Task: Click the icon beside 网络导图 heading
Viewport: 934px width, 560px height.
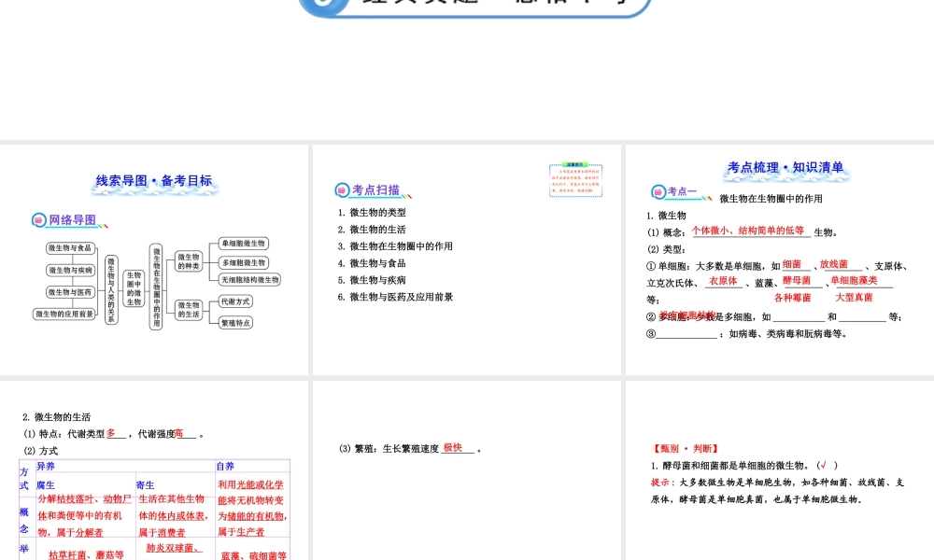Action: [38, 220]
